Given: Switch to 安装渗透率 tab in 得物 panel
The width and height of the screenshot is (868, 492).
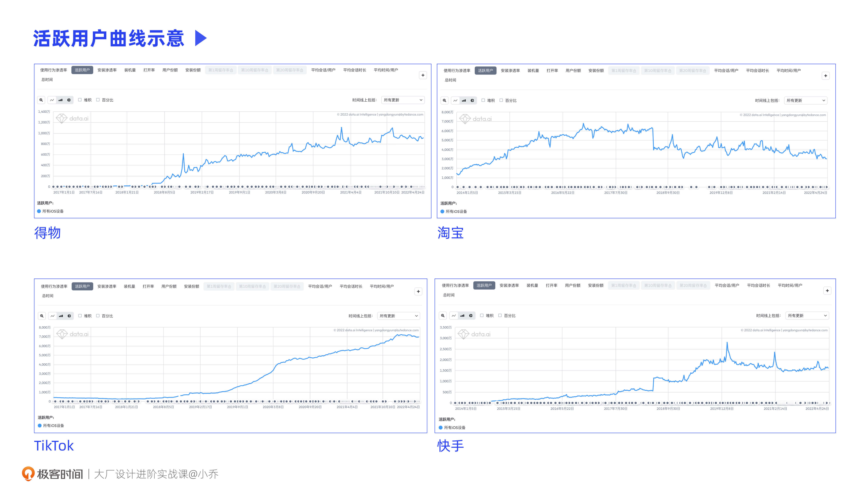Looking at the screenshot, I should (x=107, y=70).
